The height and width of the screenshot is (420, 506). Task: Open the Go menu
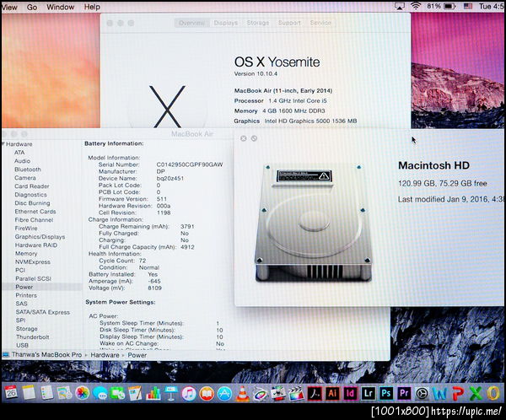tap(32, 7)
